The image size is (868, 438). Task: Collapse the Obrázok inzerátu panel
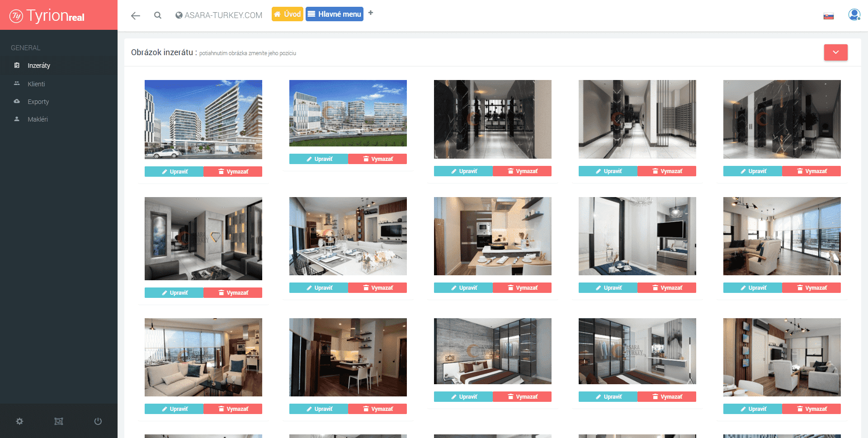[835, 52]
